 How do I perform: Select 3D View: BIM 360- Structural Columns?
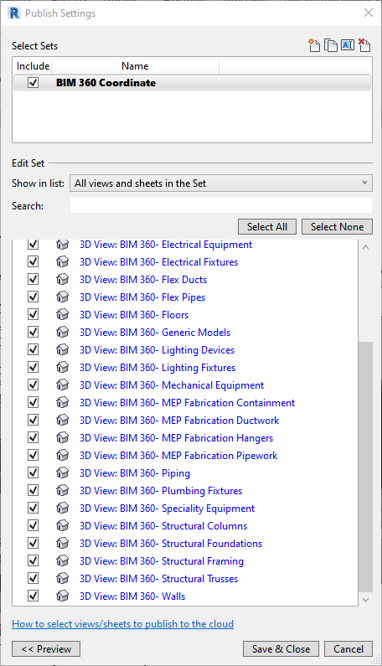(163, 526)
